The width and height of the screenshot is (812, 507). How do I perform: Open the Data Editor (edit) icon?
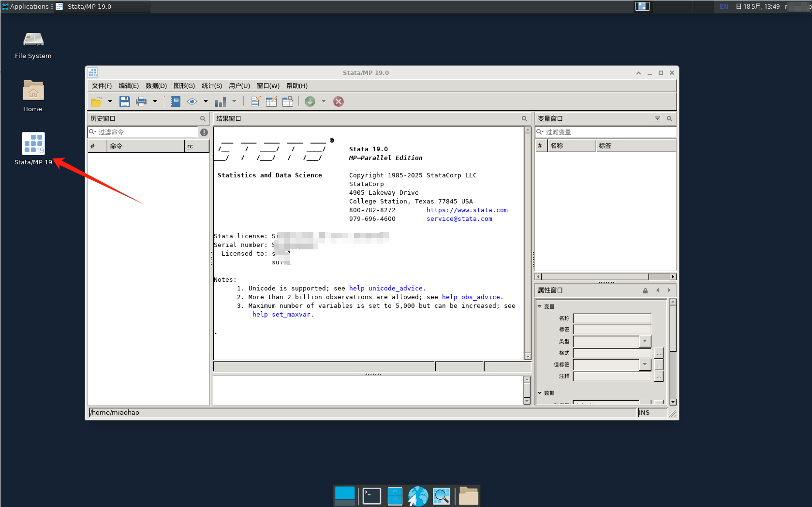pos(271,101)
